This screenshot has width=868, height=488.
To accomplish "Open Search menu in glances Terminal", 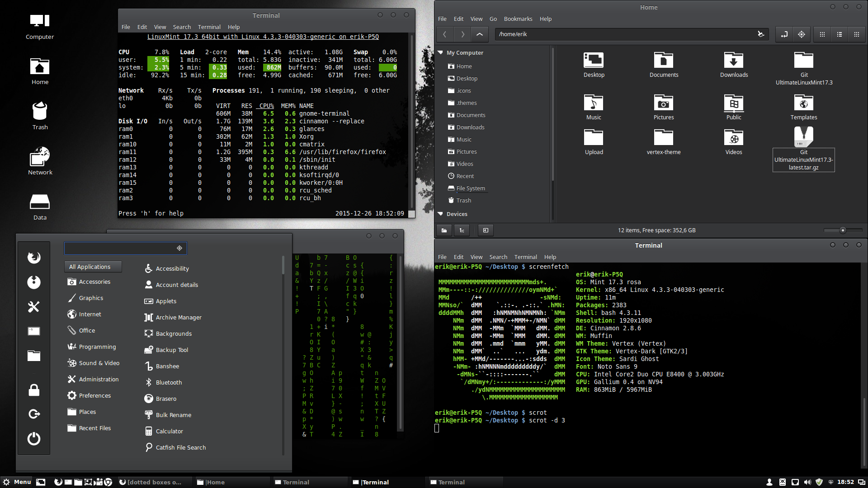I will click(x=181, y=27).
